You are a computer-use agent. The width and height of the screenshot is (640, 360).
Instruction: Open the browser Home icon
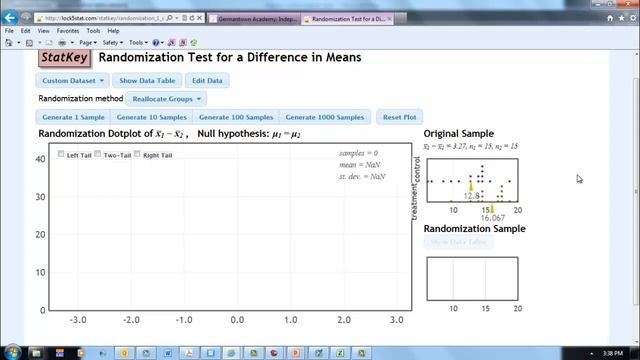pos(610,18)
